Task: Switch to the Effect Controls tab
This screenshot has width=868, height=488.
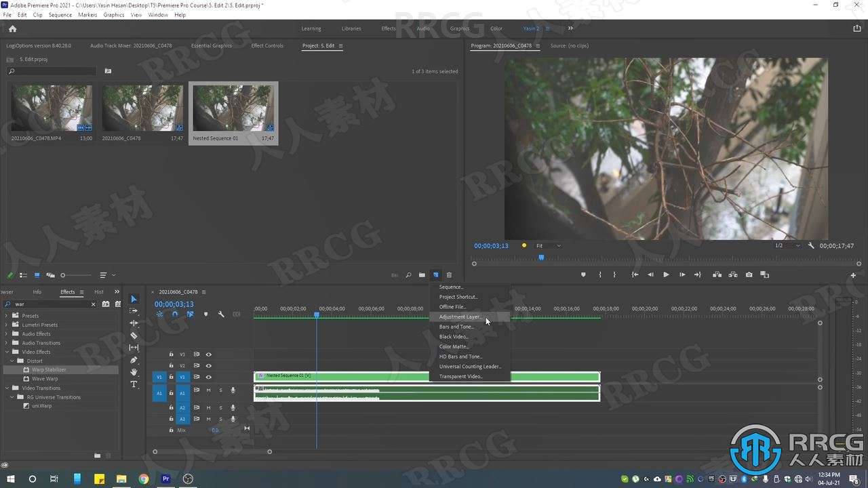Action: [267, 45]
